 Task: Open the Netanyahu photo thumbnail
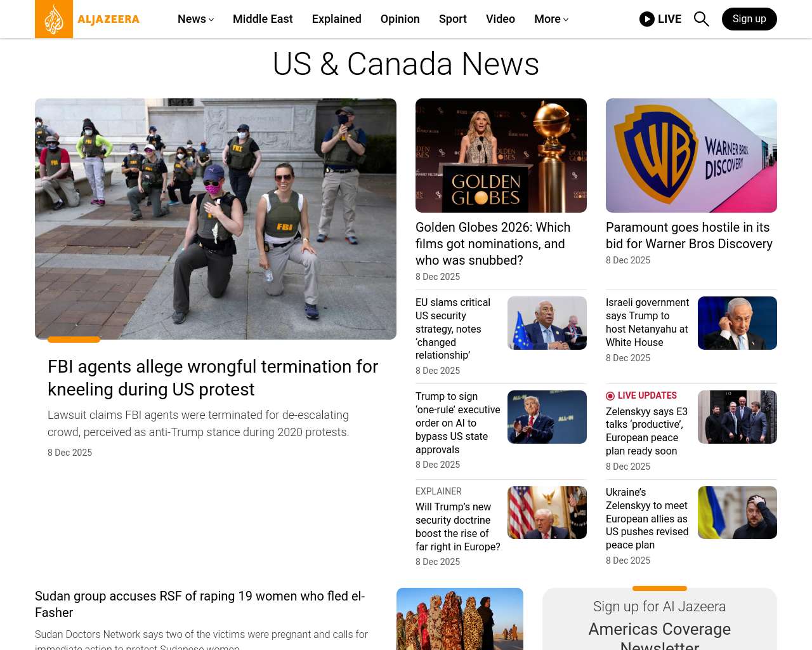pos(737,323)
